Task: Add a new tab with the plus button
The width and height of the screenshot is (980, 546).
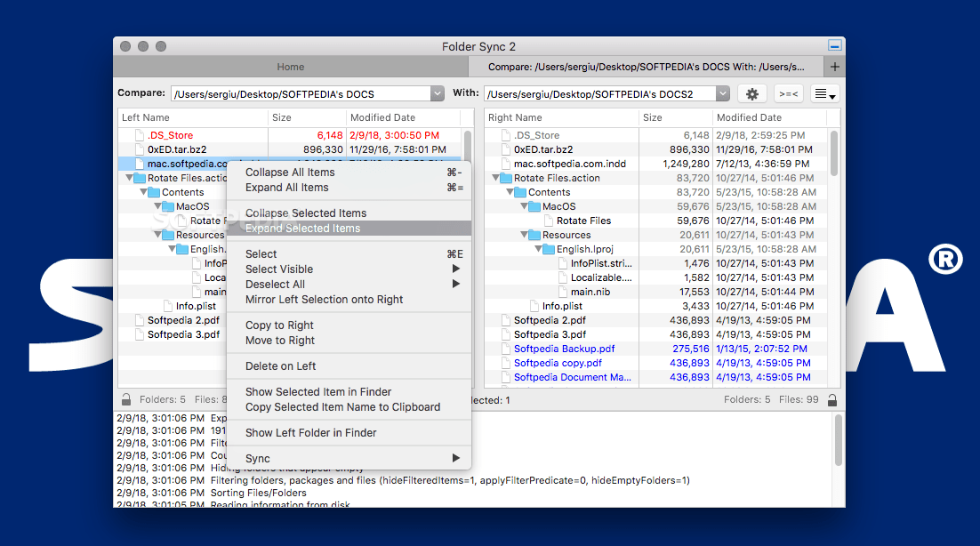Action: 834,66
